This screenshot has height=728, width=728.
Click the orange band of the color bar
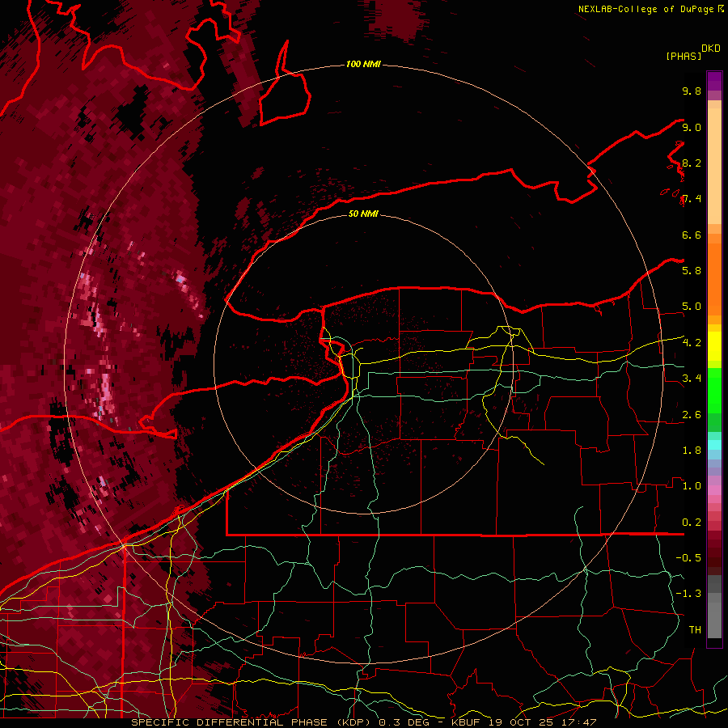(x=714, y=274)
